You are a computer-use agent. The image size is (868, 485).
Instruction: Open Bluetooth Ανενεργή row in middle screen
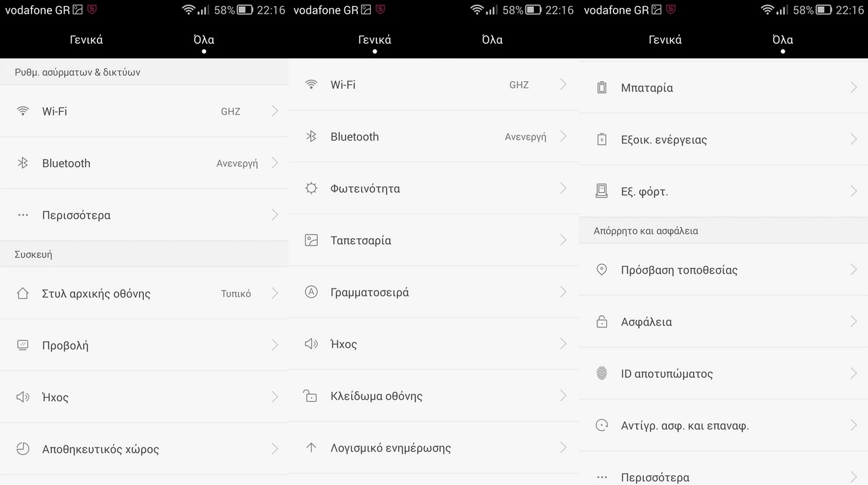pos(434,136)
